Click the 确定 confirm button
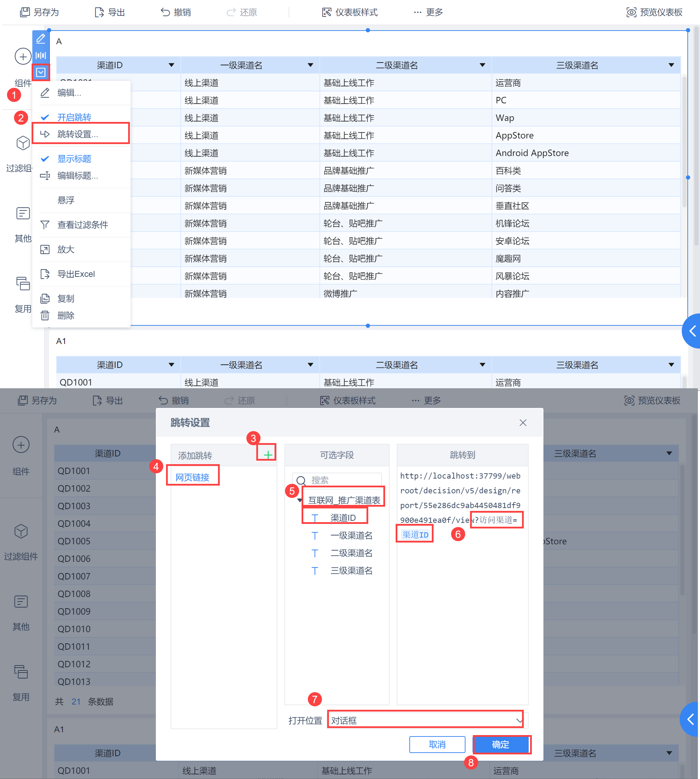700x779 pixels. tap(500, 744)
